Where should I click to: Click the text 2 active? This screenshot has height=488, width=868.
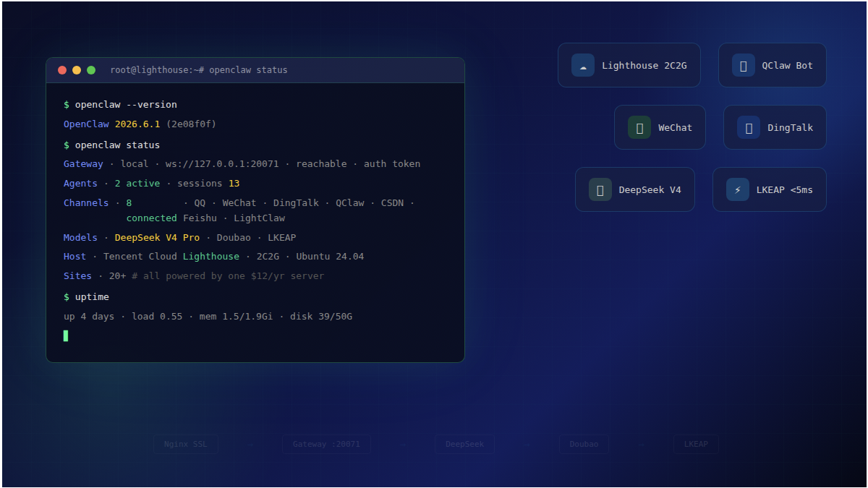137,184
